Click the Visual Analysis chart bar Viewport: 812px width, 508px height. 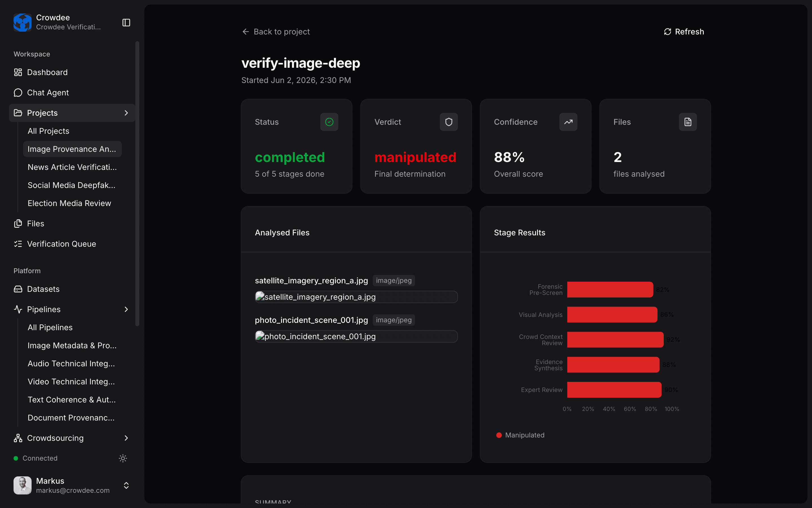coord(612,314)
